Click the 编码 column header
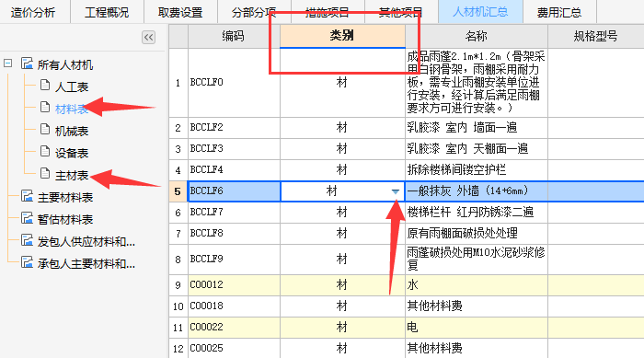 [234, 36]
